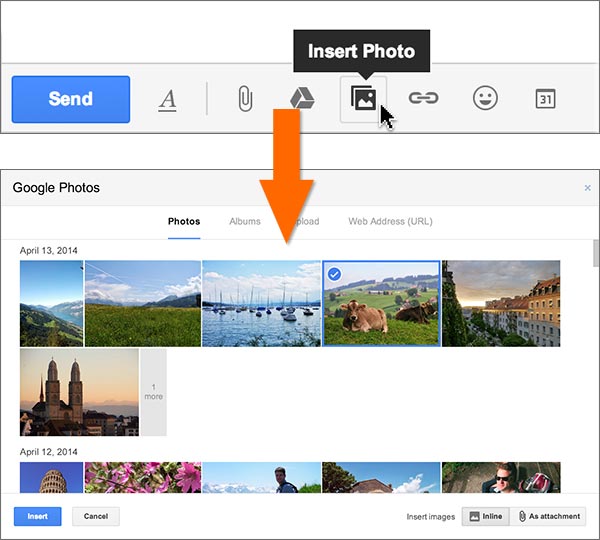Image resolution: width=600 pixels, height=540 pixels.
Task: Select the pink flowers photo
Action: pos(143,477)
